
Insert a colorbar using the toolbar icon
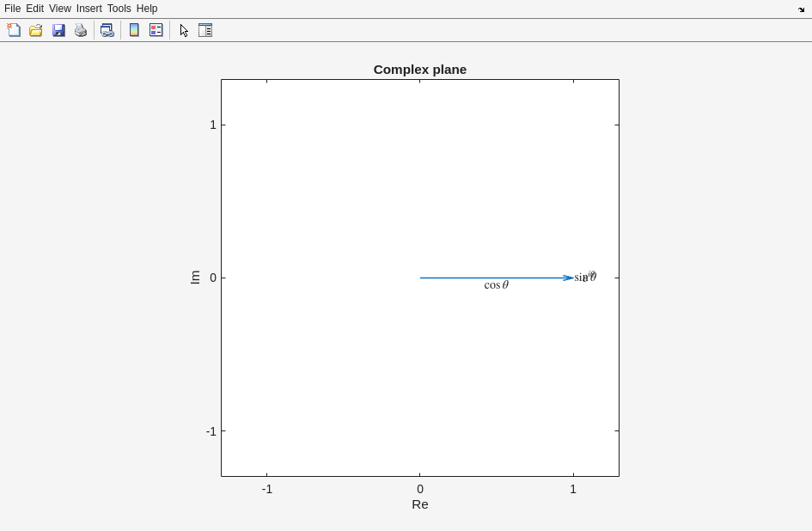coord(134,30)
